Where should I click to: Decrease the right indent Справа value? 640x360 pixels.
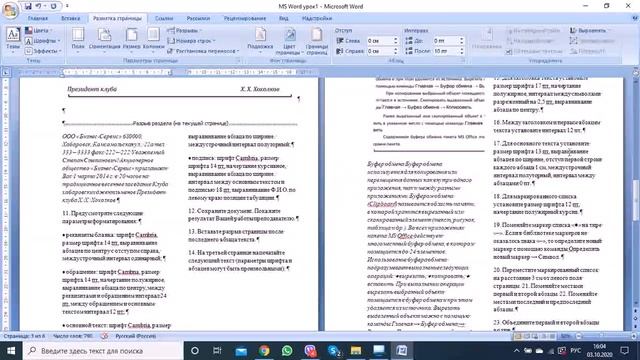pyautogui.click(x=396, y=53)
